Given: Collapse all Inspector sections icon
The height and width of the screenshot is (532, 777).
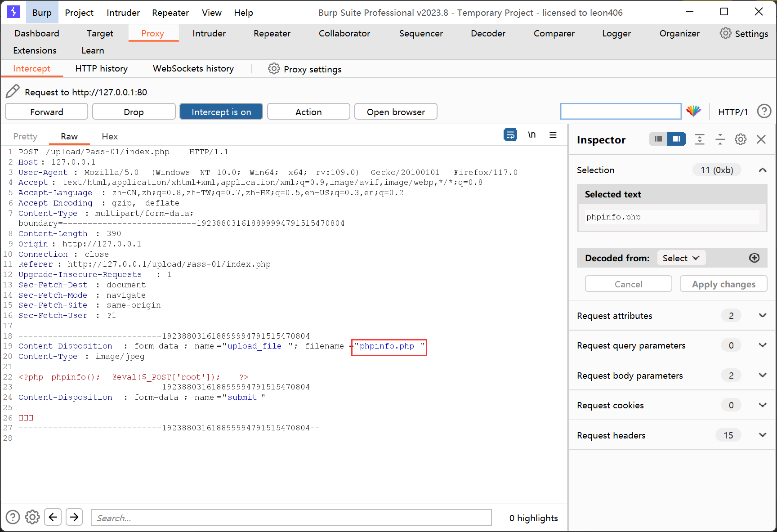Looking at the screenshot, I should 720,139.
